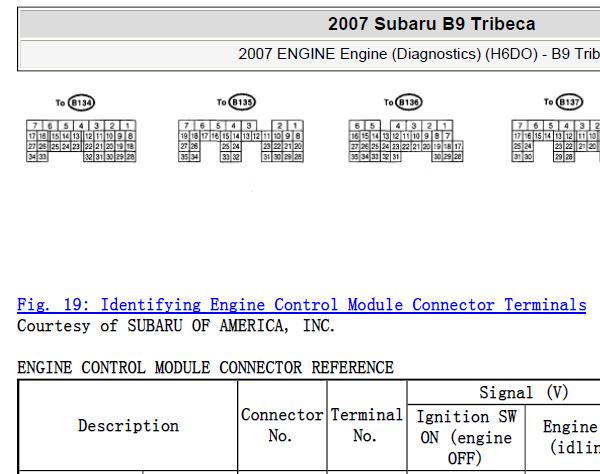Screen dimensions: 600x474
Task: Click the B135 connector diagram
Action: (241, 141)
